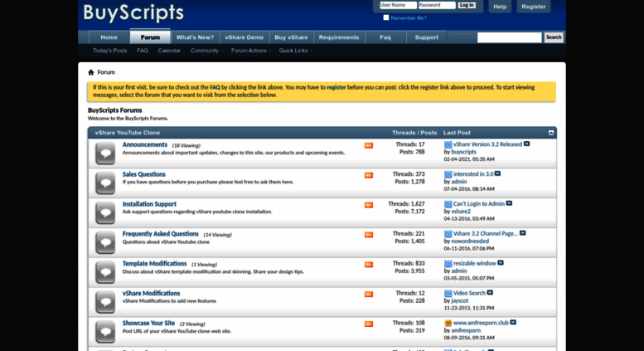Collapse the vShare YouTube Clone category

point(551,133)
